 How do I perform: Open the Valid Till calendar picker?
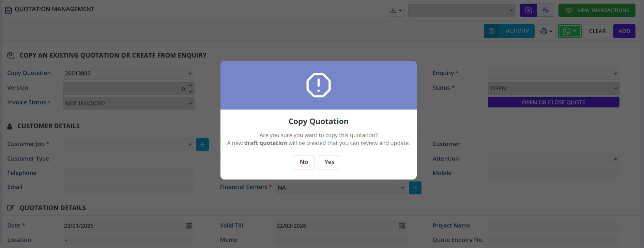pos(402,226)
